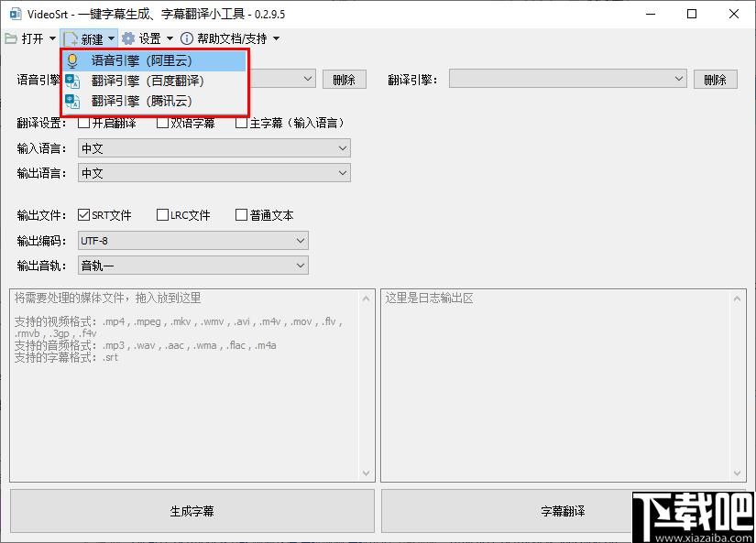Enable the 开启翻译 checkbox
756x543 pixels.
pos(84,123)
